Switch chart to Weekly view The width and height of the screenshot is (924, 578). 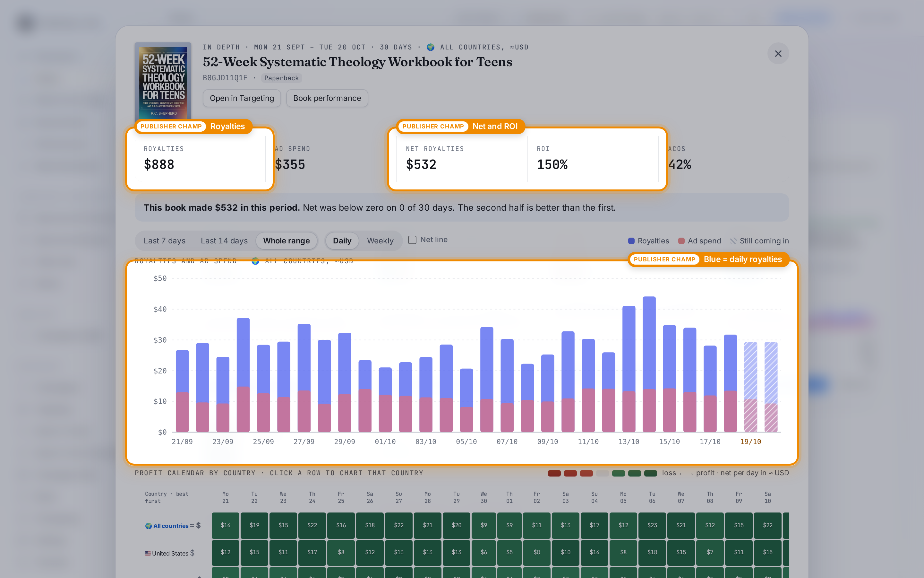(x=380, y=241)
